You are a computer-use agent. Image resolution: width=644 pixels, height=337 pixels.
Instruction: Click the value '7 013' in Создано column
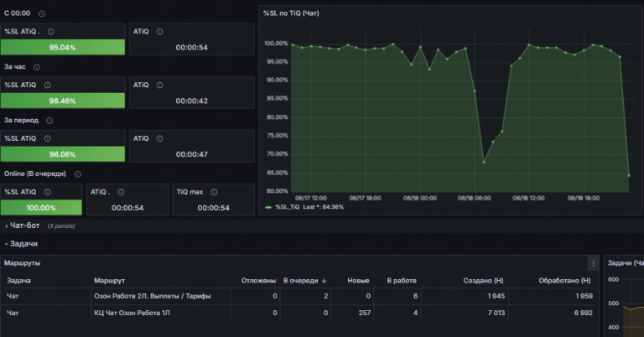point(496,313)
